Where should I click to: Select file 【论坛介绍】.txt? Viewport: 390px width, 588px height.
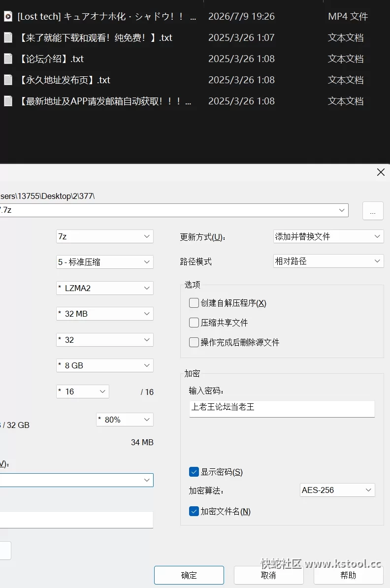[x=51, y=59]
